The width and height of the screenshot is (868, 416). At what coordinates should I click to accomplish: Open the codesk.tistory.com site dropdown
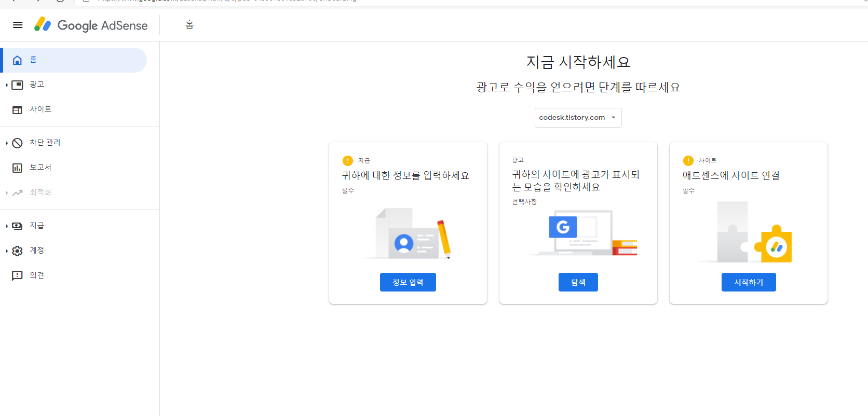tap(578, 118)
